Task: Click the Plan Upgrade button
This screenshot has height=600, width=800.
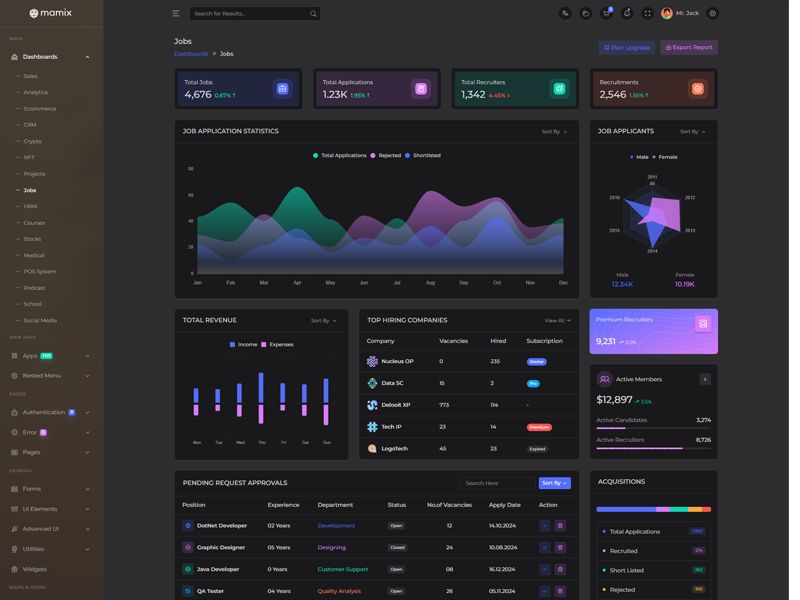Action: [627, 47]
